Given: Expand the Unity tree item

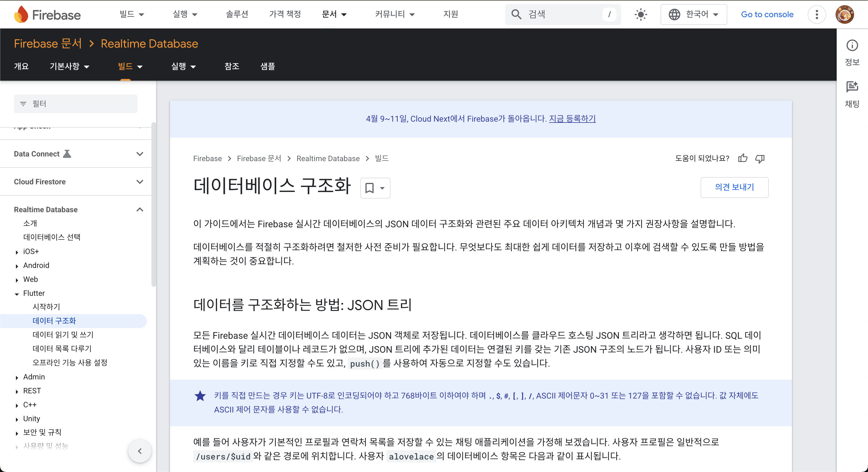Looking at the screenshot, I should tap(17, 419).
